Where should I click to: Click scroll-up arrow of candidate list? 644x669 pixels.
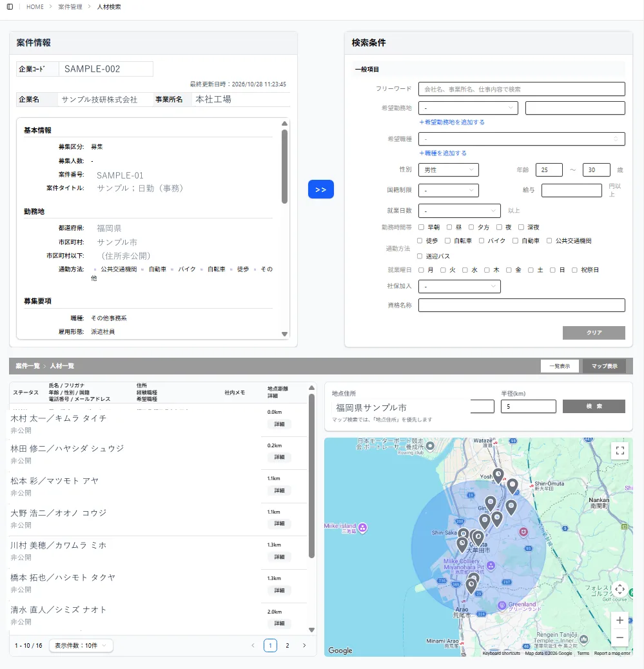click(x=311, y=388)
